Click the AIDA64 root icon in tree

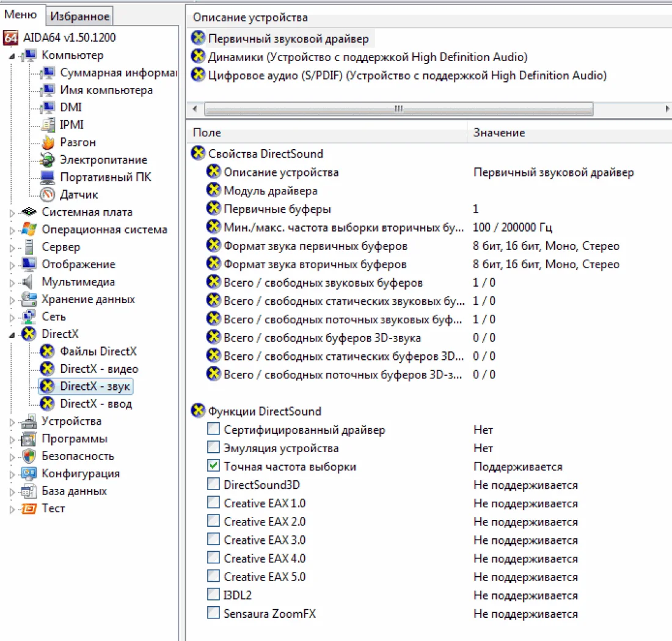point(11,38)
